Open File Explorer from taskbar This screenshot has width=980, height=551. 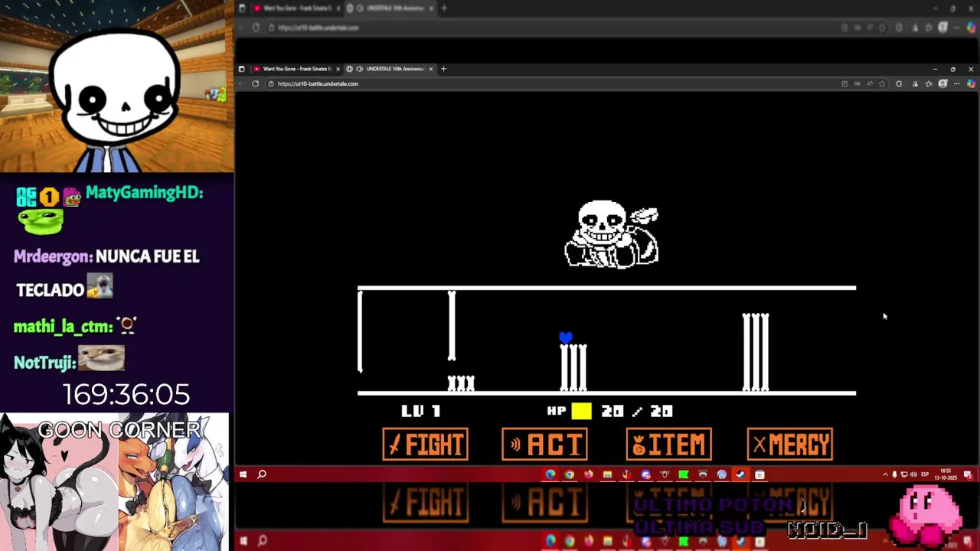pyautogui.click(x=607, y=474)
